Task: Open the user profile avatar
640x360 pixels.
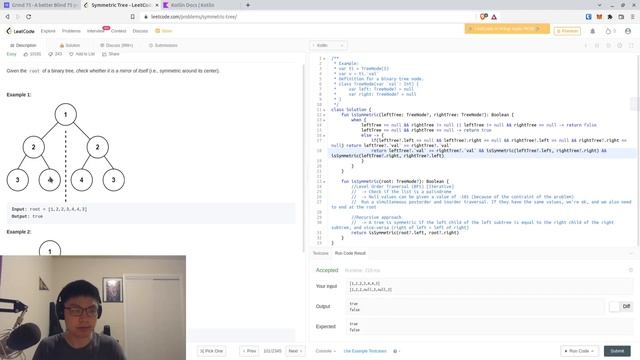Action: 628,31
